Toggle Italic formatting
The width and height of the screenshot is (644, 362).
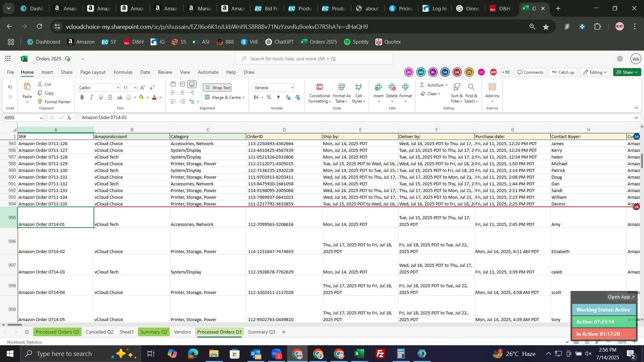pos(92,97)
